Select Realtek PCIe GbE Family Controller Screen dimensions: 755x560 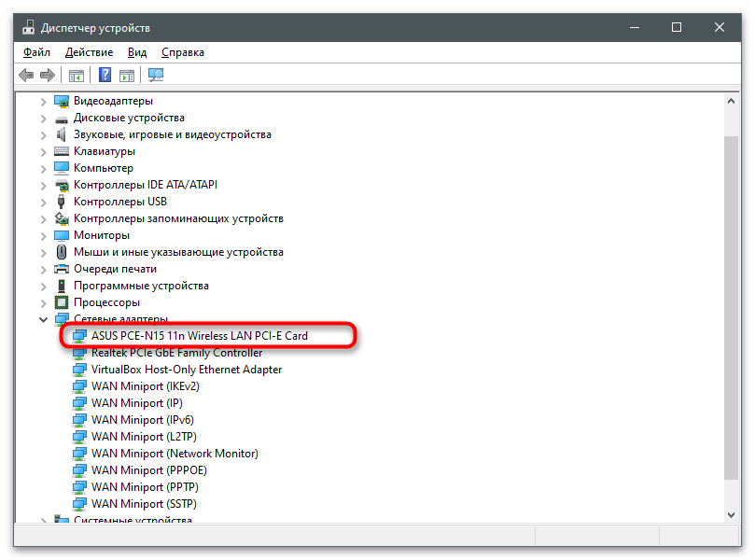click(176, 353)
